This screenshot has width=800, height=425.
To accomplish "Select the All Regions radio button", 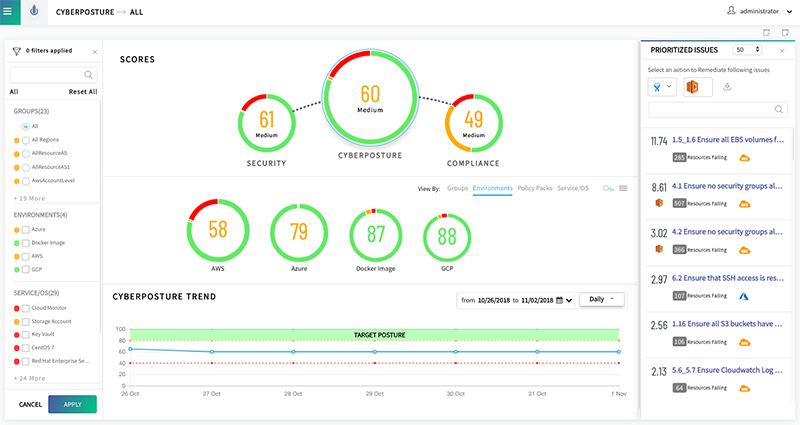I will click(26, 140).
